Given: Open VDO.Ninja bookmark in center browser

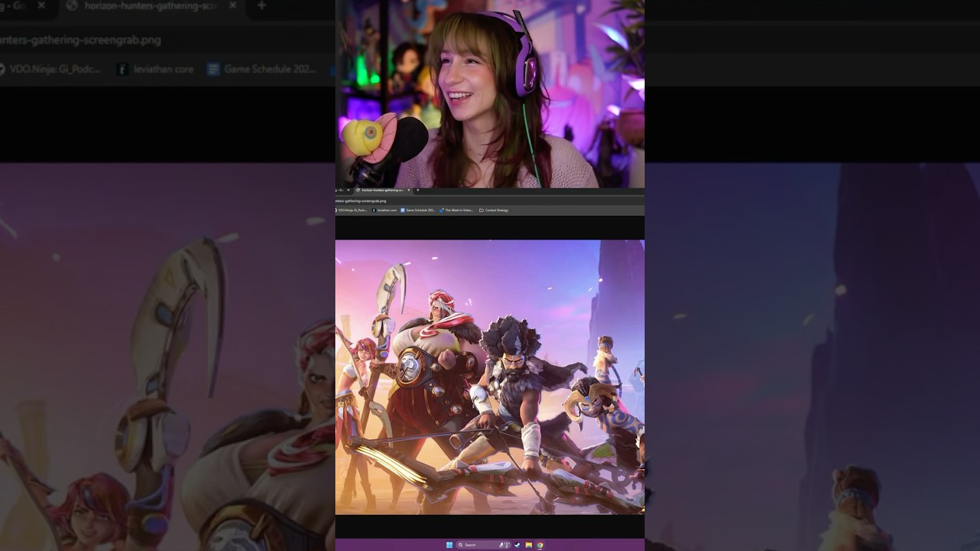Looking at the screenshot, I should (352, 210).
